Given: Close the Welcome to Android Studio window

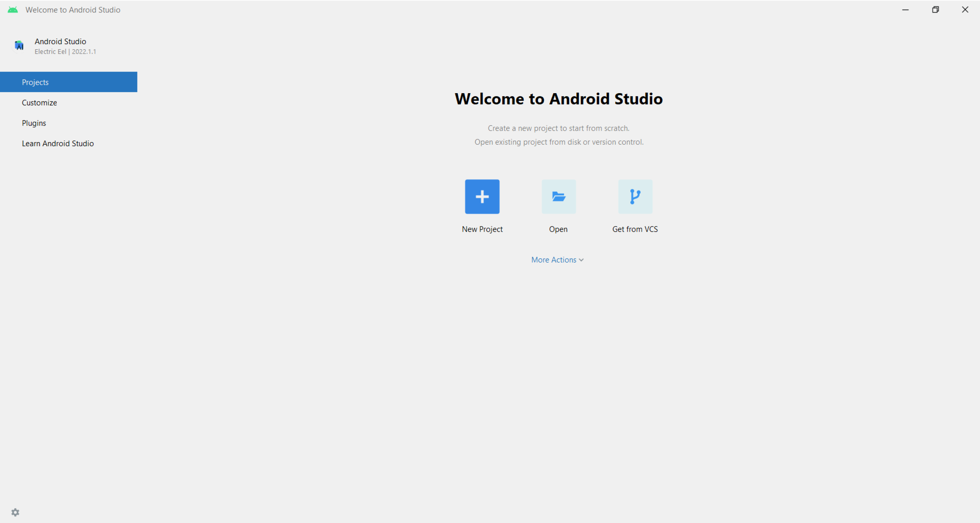Looking at the screenshot, I should [x=965, y=10].
